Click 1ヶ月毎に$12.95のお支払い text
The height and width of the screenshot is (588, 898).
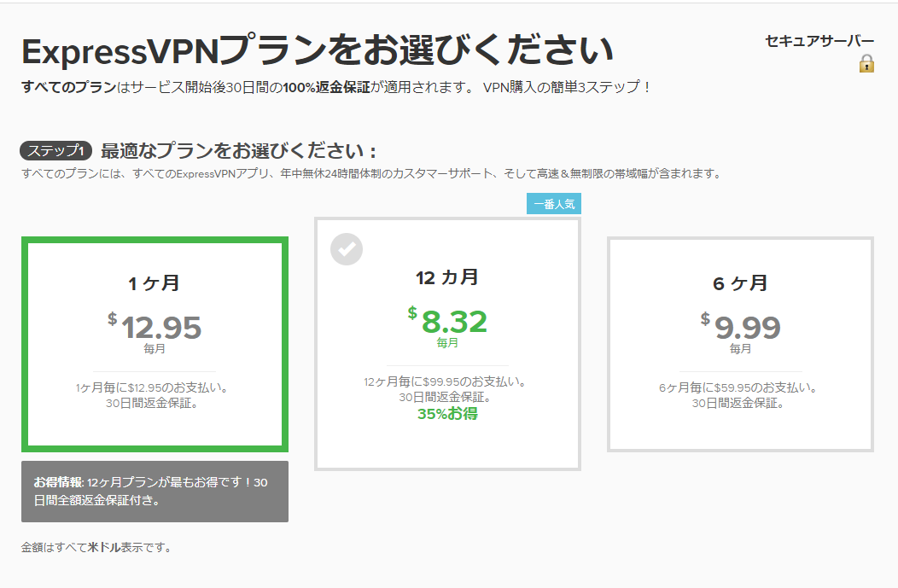(152, 387)
